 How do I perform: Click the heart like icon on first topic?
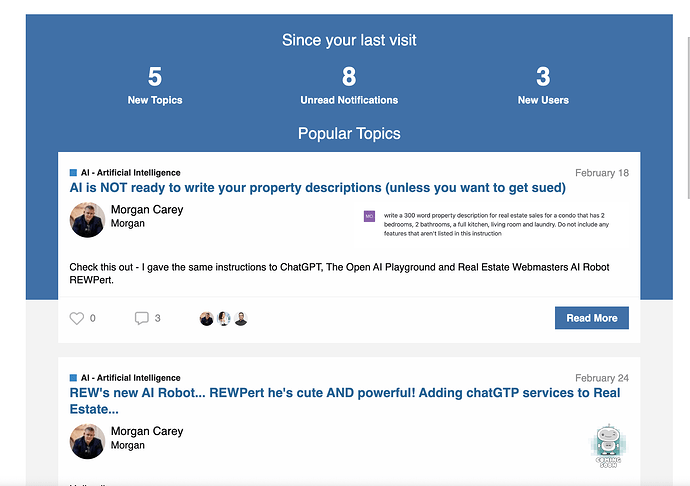(77, 318)
